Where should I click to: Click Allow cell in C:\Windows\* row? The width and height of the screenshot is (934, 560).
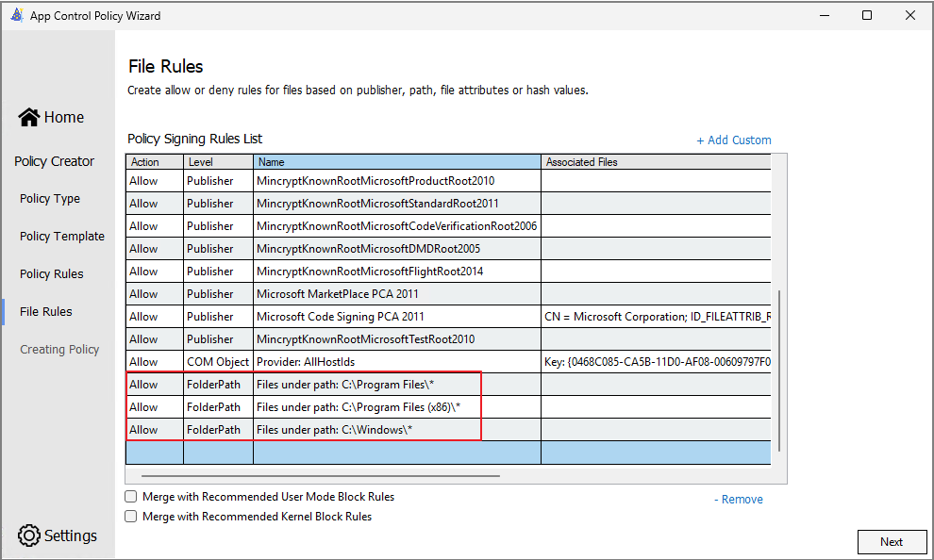155,430
